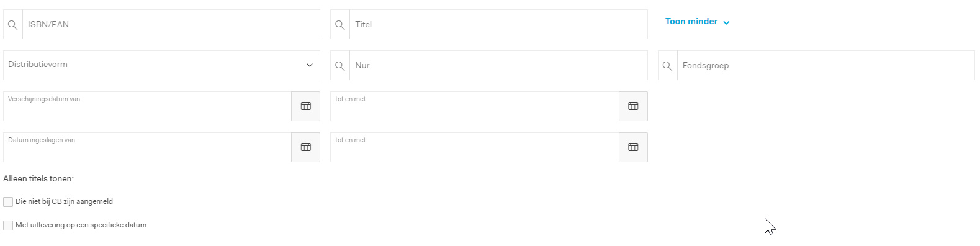Enable 'Met uitlevering op een specifieke datum'
980x246 pixels.
[8, 225]
